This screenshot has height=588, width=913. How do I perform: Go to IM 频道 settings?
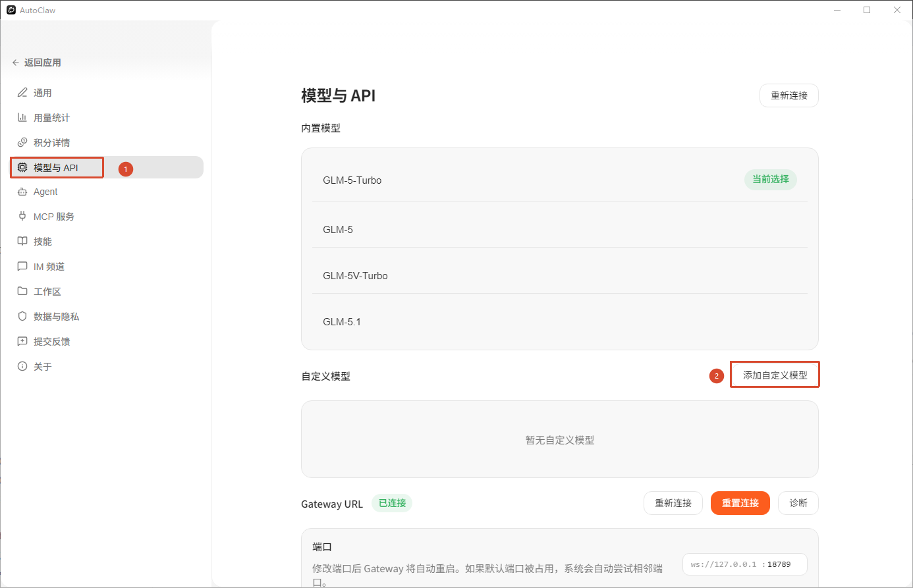[107, 267]
